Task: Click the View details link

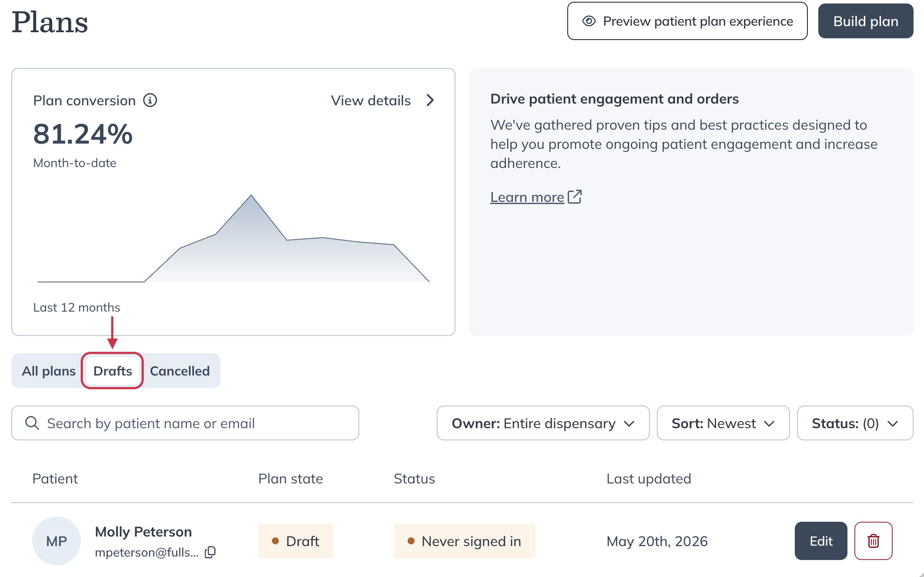Action: tap(371, 101)
